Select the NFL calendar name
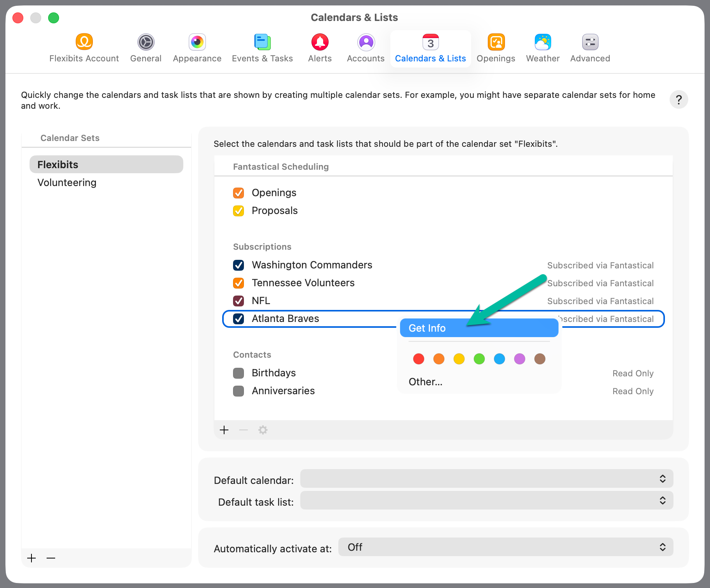This screenshot has height=588, width=710. click(x=261, y=301)
